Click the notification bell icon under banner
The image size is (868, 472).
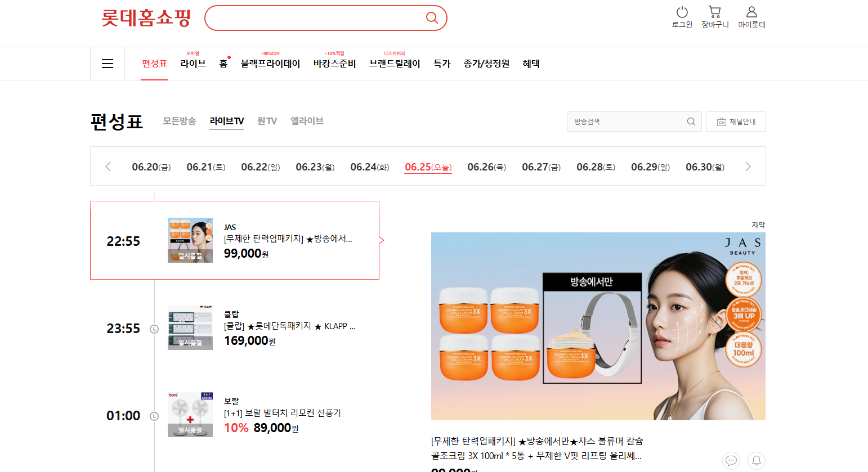[x=757, y=461]
